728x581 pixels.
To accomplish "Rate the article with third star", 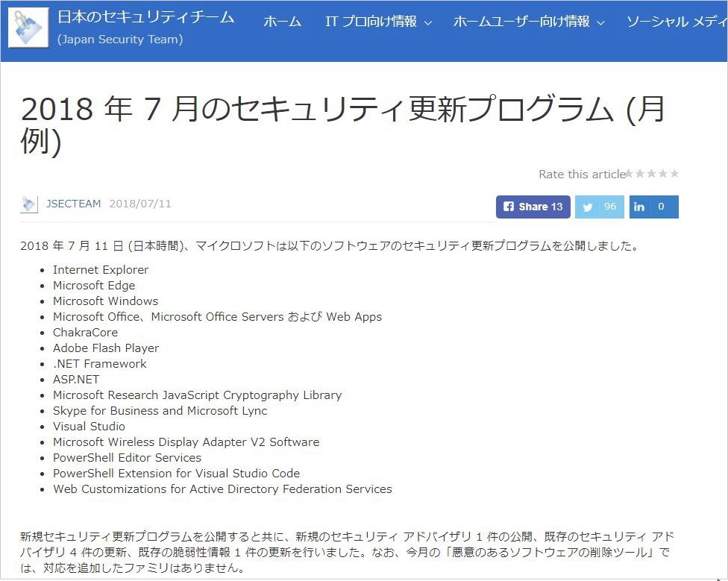I will tap(652, 174).
